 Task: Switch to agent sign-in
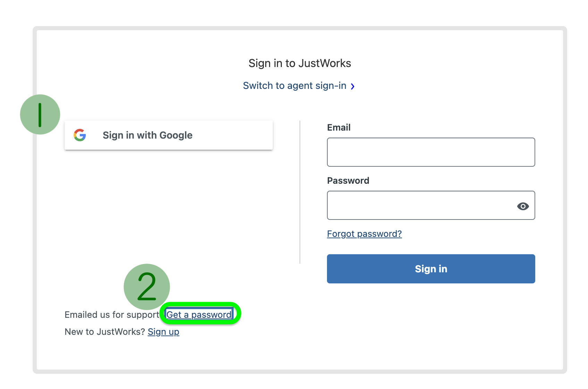[295, 85]
